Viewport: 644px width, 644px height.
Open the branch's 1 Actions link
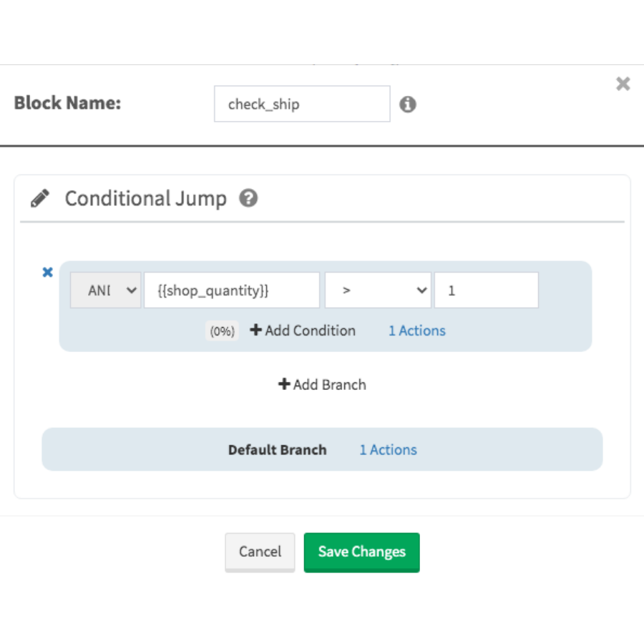pos(416,331)
